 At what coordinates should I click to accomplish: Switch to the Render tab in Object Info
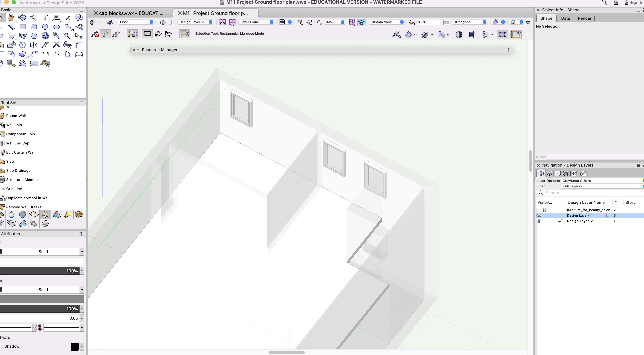(x=585, y=18)
